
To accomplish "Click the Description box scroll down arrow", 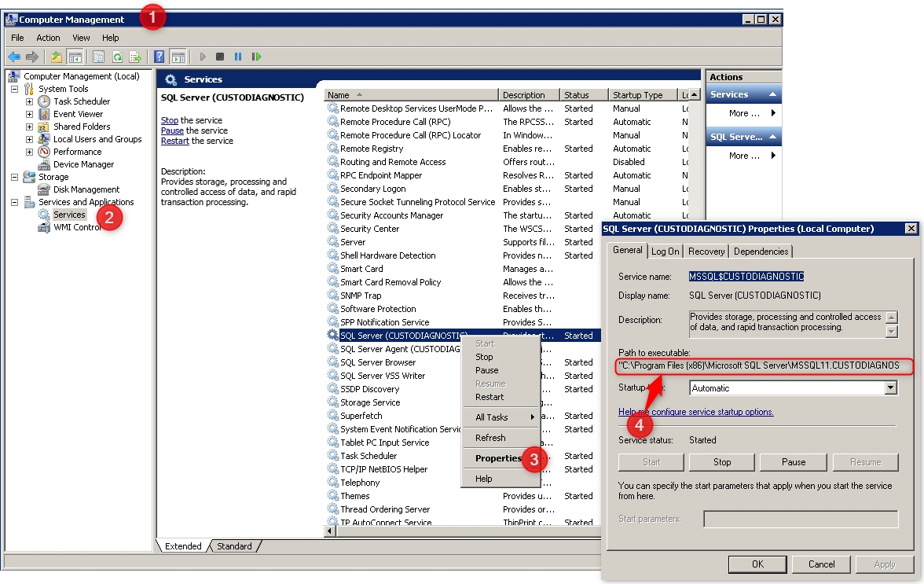I will 892,332.
